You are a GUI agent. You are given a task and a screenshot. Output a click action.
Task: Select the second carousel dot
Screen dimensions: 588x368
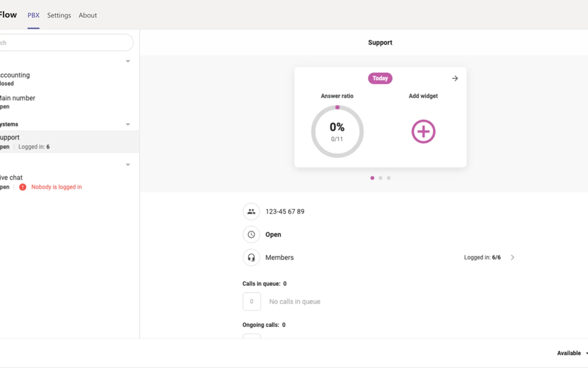(x=380, y=178)
